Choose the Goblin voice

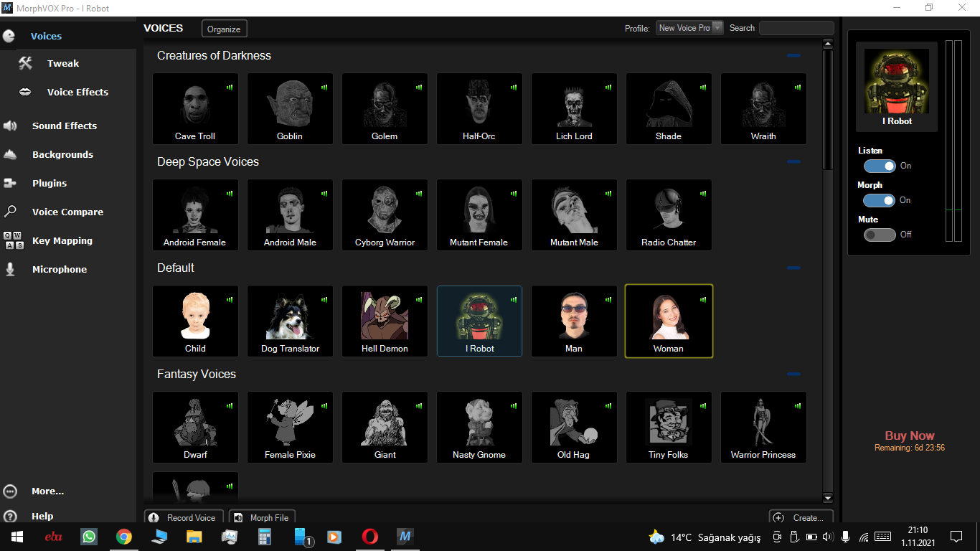290,108
